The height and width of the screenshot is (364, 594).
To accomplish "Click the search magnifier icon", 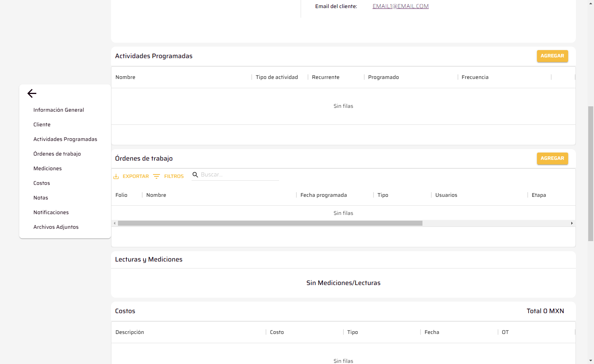I will coord(195,175).
